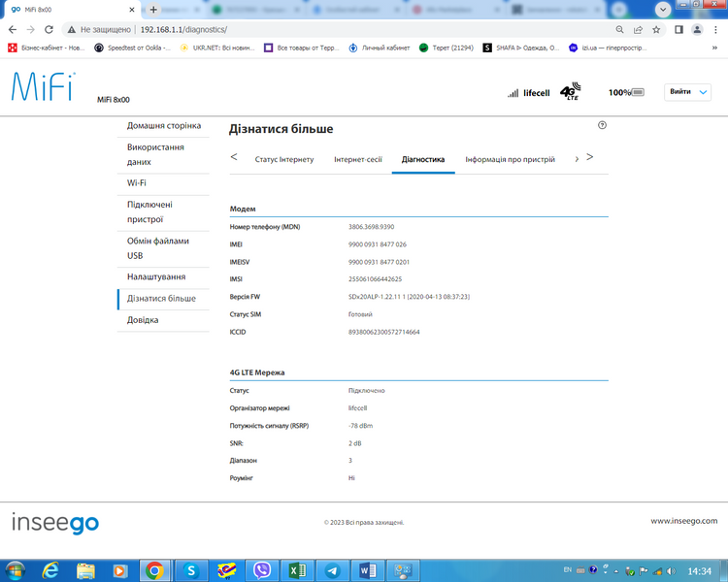Reload the diagnostics page
The image size is (728, 582).
point(49,30)
